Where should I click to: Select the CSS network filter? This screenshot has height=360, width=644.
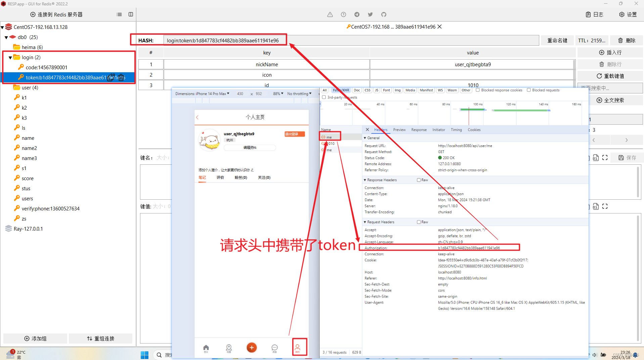367,90
